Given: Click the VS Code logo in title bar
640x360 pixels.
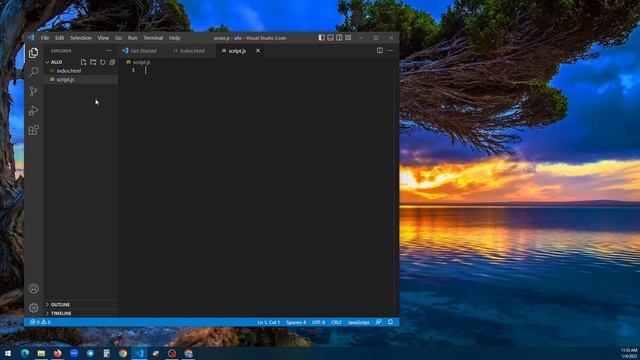Looking at the screenshot, I should tap(31, 38).
